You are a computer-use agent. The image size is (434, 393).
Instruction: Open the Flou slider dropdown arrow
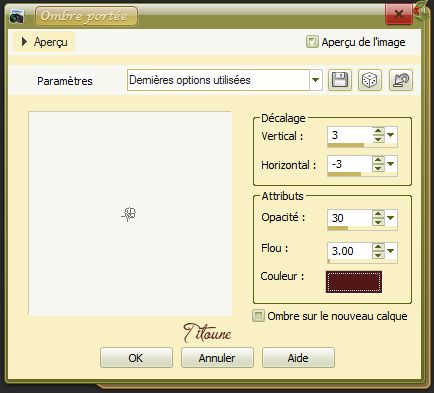[x=391, y=251]
